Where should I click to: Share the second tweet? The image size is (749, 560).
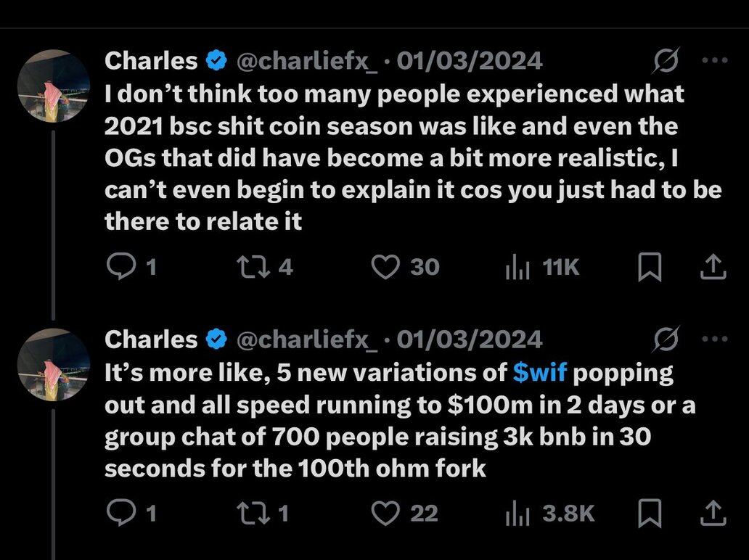click(712, 514)
